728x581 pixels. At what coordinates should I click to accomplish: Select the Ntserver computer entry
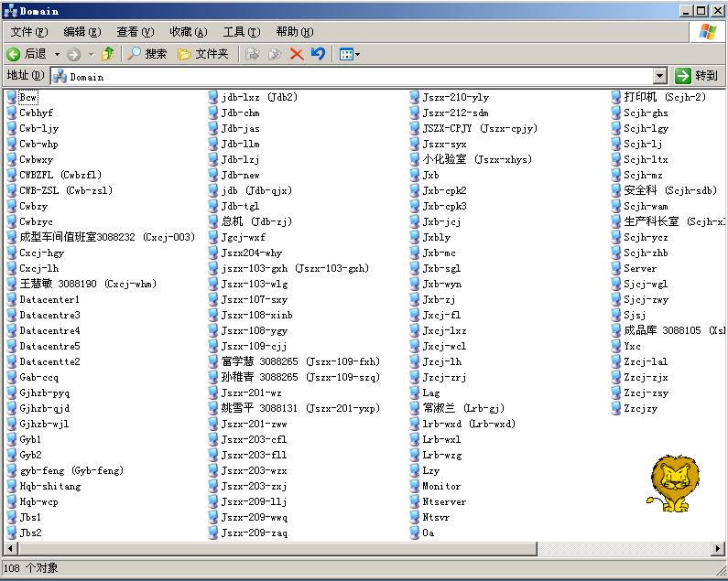tap(443, 501)
